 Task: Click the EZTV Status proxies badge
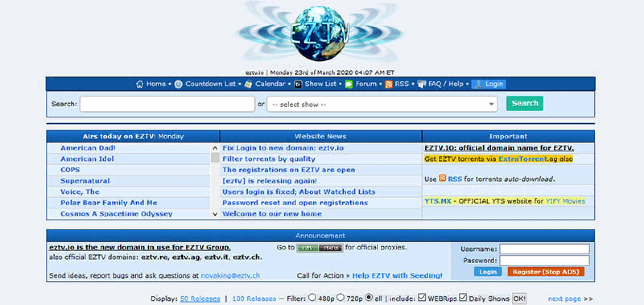pos(319,248)
